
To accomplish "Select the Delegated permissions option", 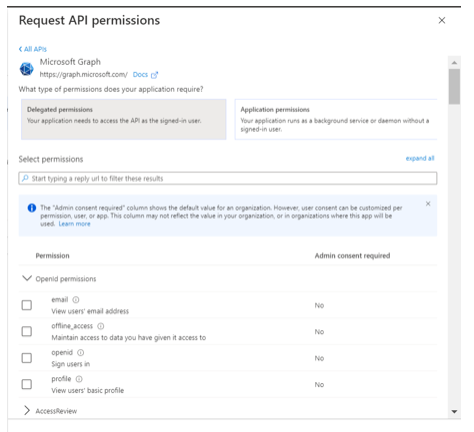I will pyautogui.click(x=124, y=119).
